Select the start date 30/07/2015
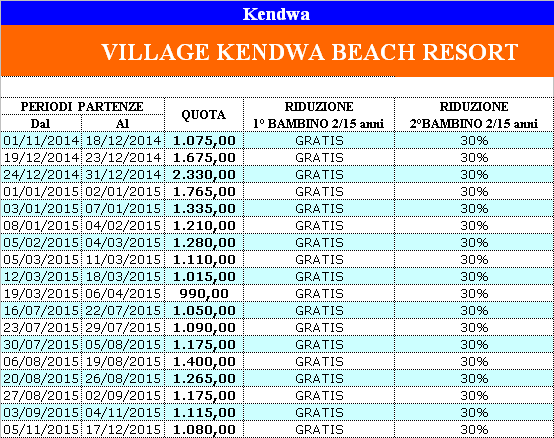554x438 pixels. 41,344
